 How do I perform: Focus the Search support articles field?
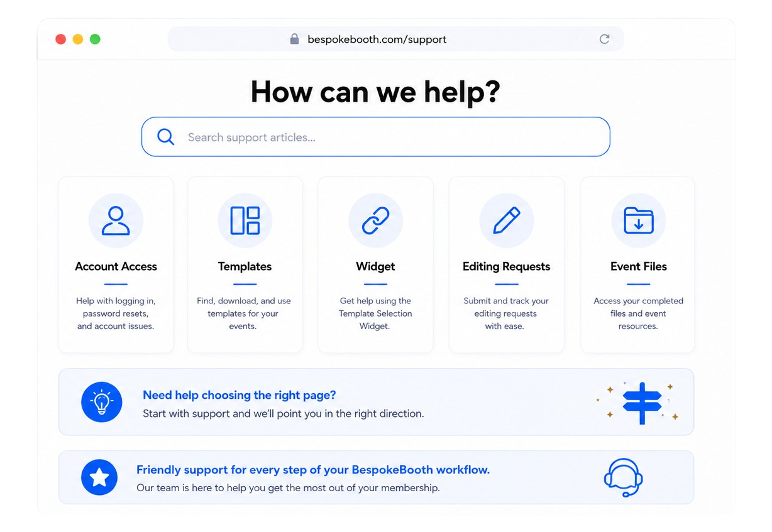(375, 136)
